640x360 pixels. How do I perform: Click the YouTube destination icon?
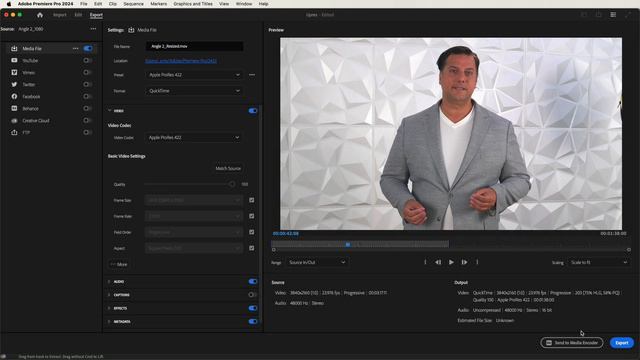[x=14, y=60]
